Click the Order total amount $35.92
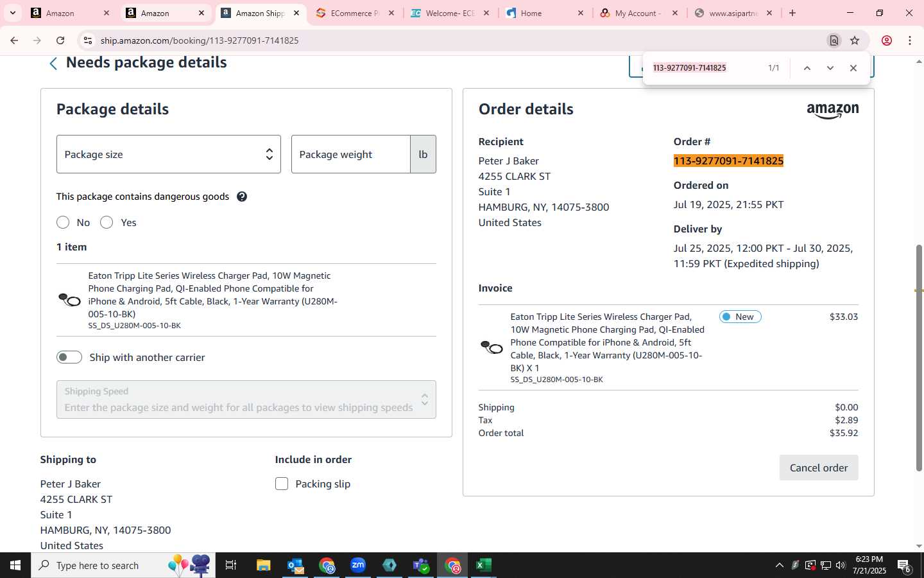Image resolution: width=924 pixels, height=578 pixels. [x=844, y=433]
